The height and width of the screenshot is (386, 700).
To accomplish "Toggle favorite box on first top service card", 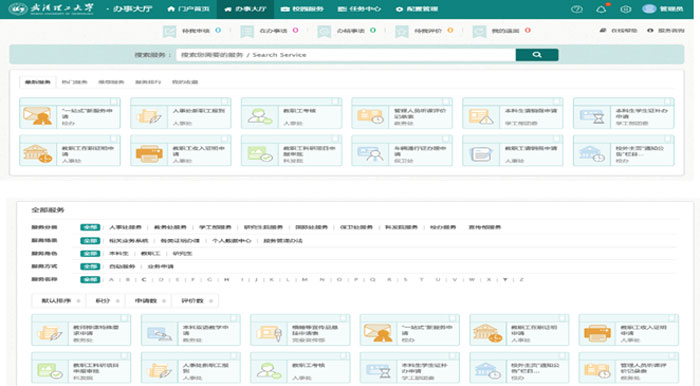I will pos(114,101).
